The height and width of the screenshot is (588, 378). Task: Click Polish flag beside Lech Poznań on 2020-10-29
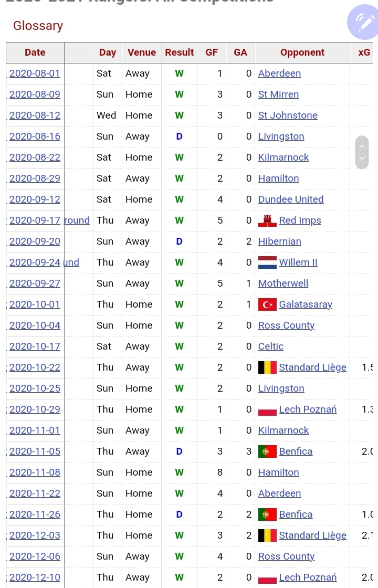(267, 409)
